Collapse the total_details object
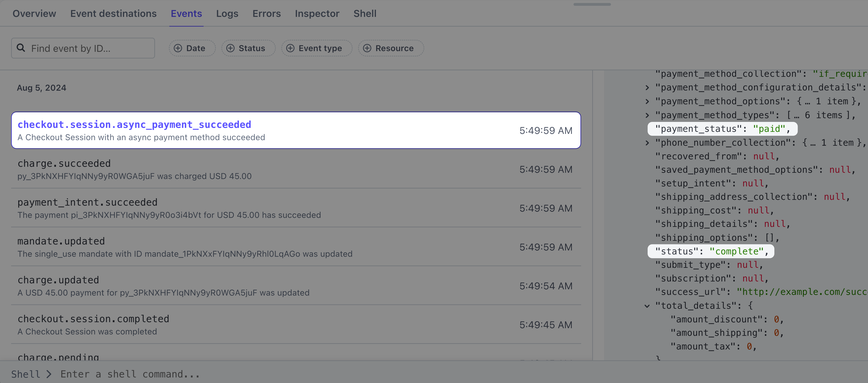The width and height of the screenshot is (868, 383). [647, 306]
